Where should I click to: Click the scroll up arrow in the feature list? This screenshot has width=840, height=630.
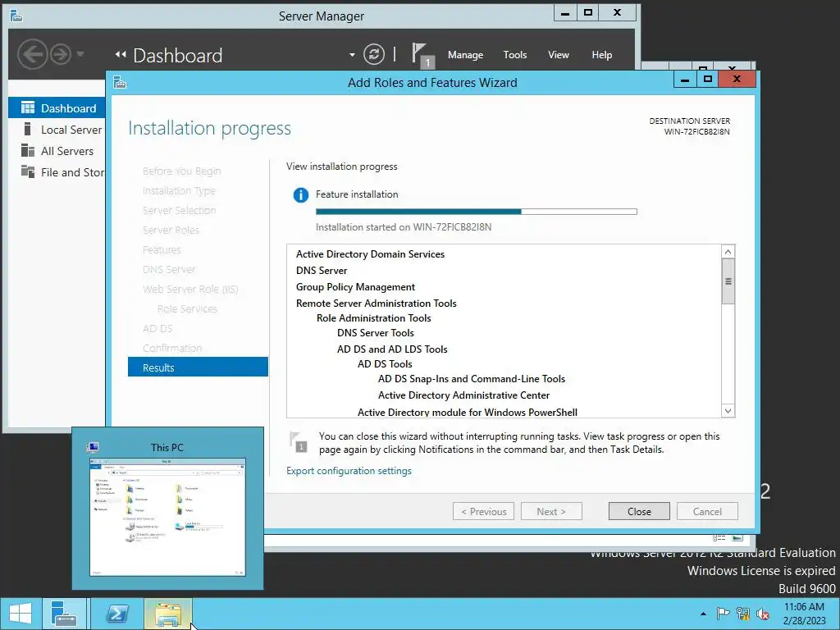coord(728,252)
